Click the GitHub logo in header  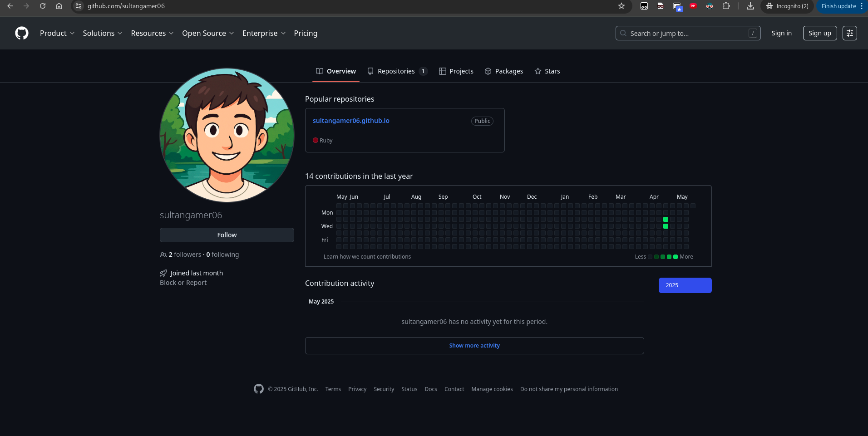pos(22,33)
